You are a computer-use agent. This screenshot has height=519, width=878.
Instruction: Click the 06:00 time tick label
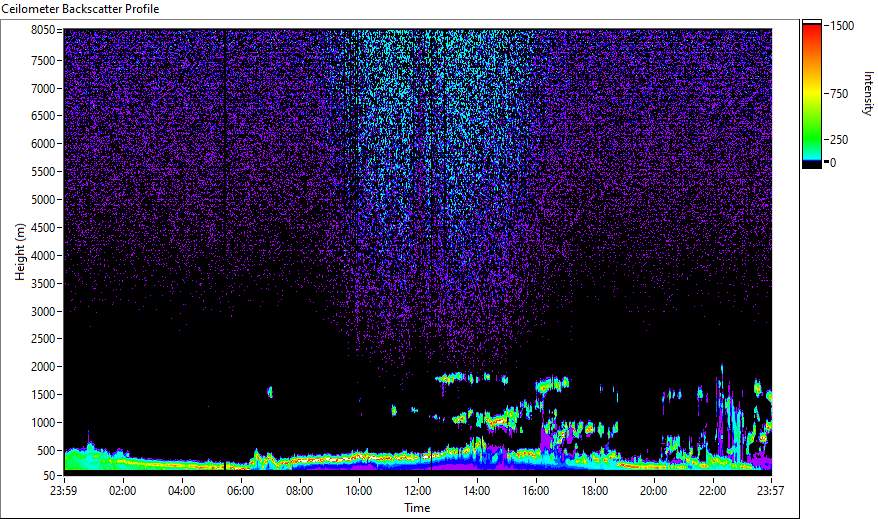pos(240,491)
